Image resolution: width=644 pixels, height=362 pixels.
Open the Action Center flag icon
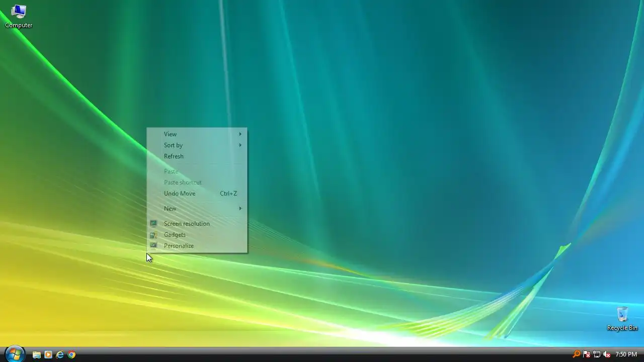click(587, 354)
